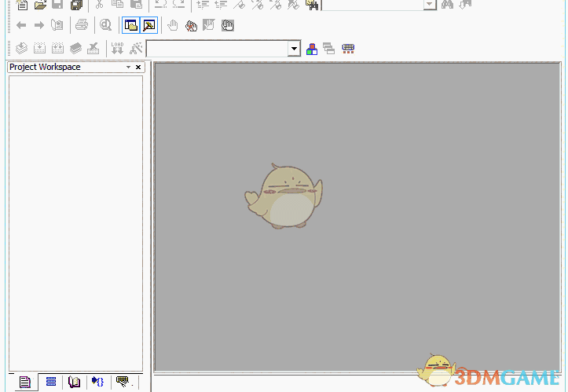Click the Find in Files binoculars-document icon
Viewport: 568px width, 392px height.
pos(312,5)
